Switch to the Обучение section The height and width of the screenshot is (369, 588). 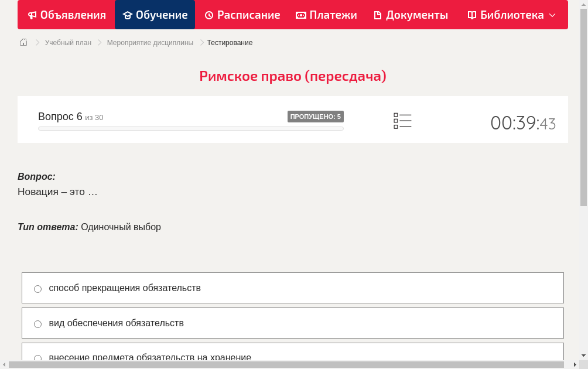tap(155, 15)
